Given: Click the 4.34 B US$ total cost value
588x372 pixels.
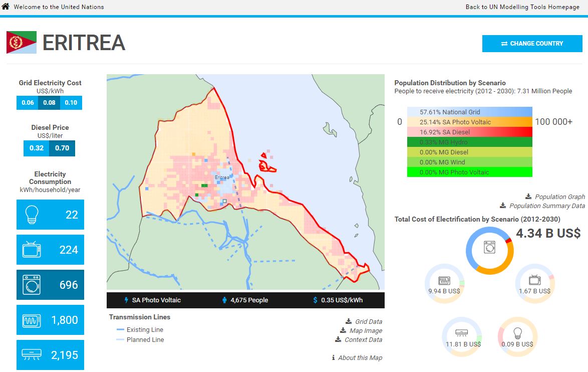Looking at the screenshot, I should click(548, 233).
